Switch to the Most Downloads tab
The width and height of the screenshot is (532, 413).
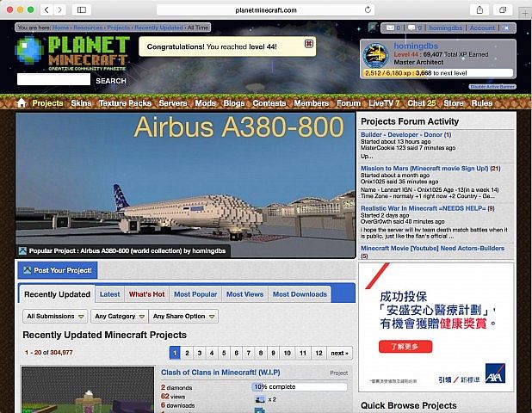click(300, 294)
